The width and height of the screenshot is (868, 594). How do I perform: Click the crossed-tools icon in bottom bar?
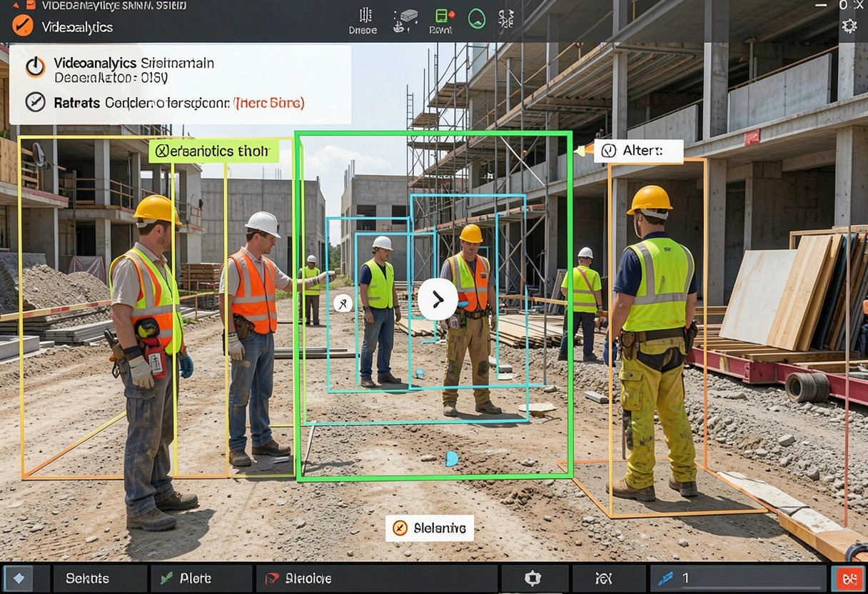(x=605, y=578)
